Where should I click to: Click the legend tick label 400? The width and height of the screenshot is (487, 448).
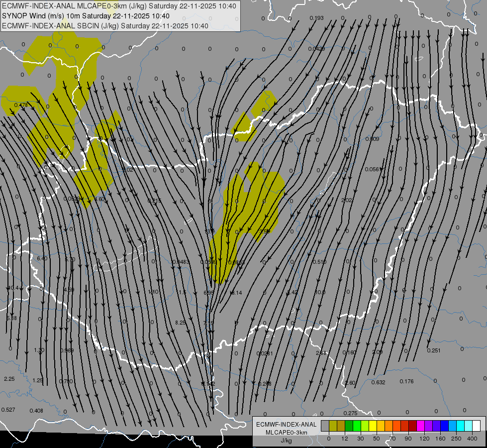pyautogui.click(x=472, y=439)
